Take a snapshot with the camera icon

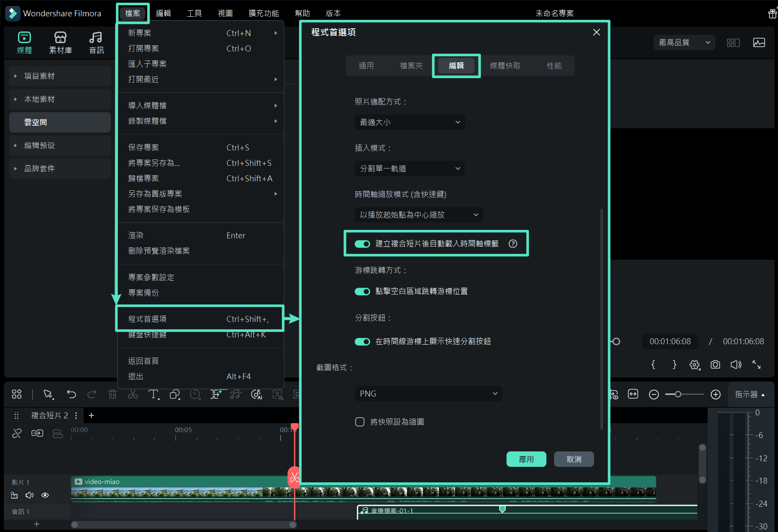(x=715, y=364)
